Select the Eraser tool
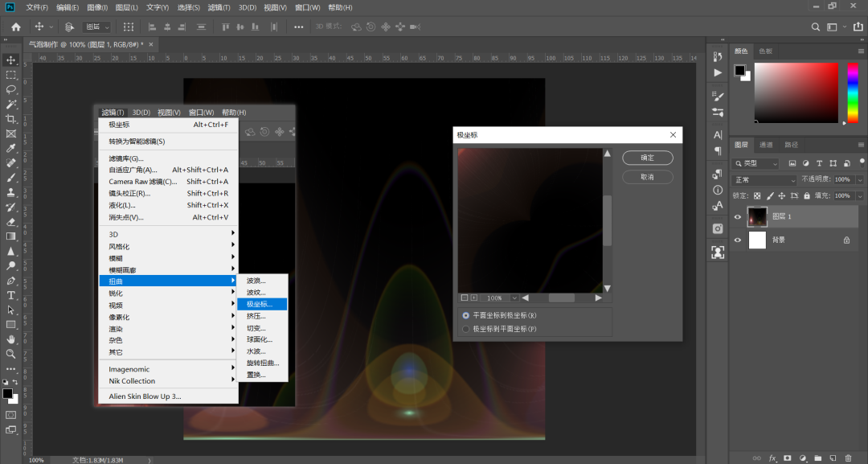Viewport: 868px width, 464px height. [x=11, y=221]
